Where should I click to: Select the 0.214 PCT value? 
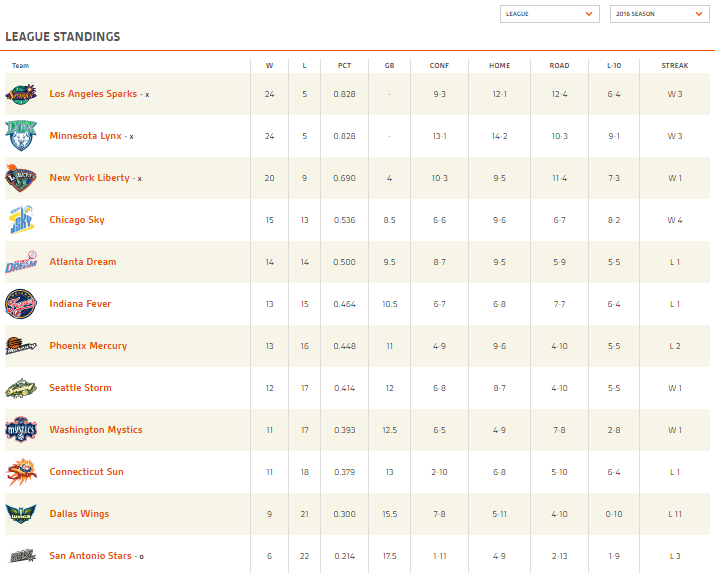coord(344,556)
